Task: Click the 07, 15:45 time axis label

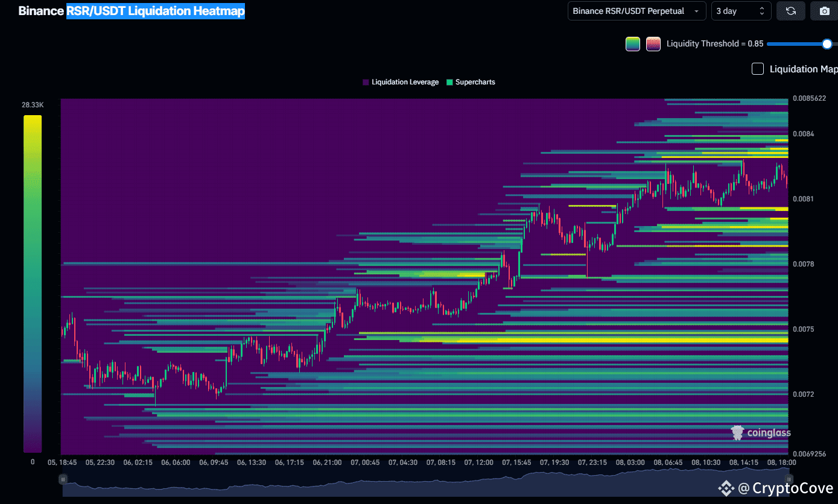Action: click(x=516, y=462)
